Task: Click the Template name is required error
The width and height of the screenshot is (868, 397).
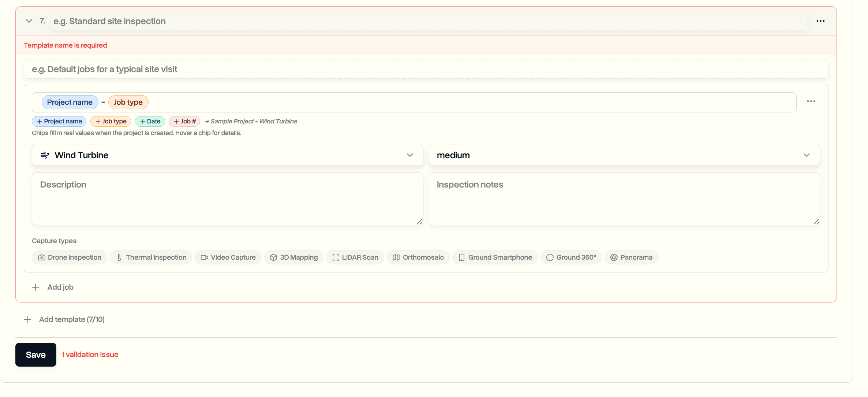Action: 66,45
